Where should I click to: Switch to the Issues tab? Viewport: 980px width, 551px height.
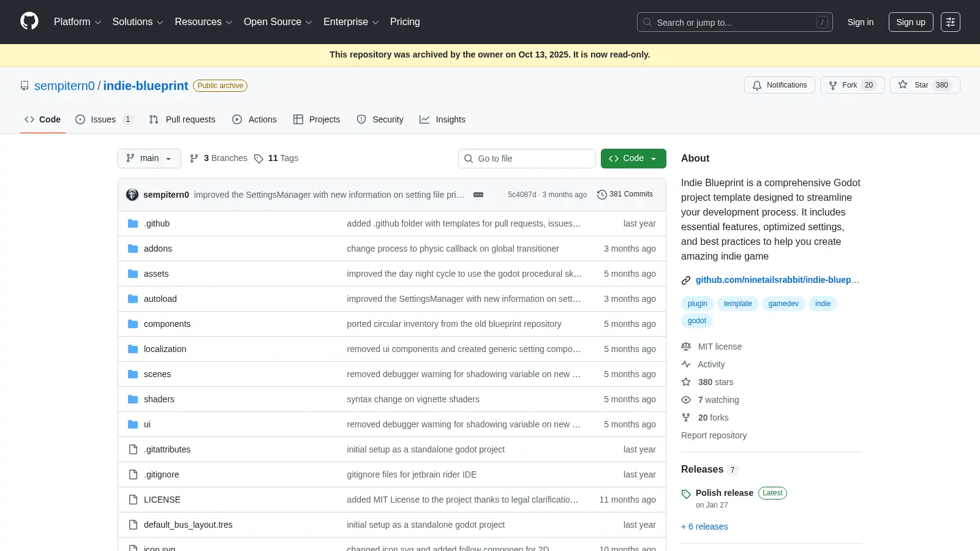coord(104,119)
